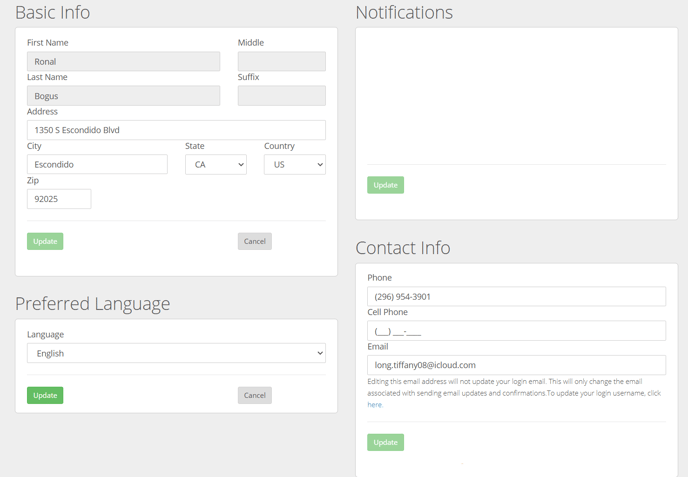This screenshot has width=688, height=477.
Task: Click Update under Preferred Language
Action: click(45, 395)
